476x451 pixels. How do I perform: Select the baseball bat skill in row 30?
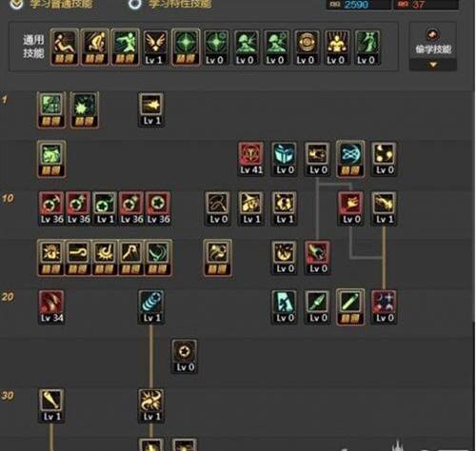click(x=51, y=405)
